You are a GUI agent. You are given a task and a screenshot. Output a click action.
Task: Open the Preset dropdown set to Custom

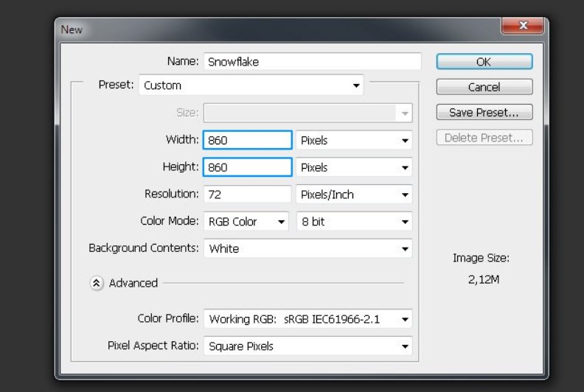(x=251, y=85)
